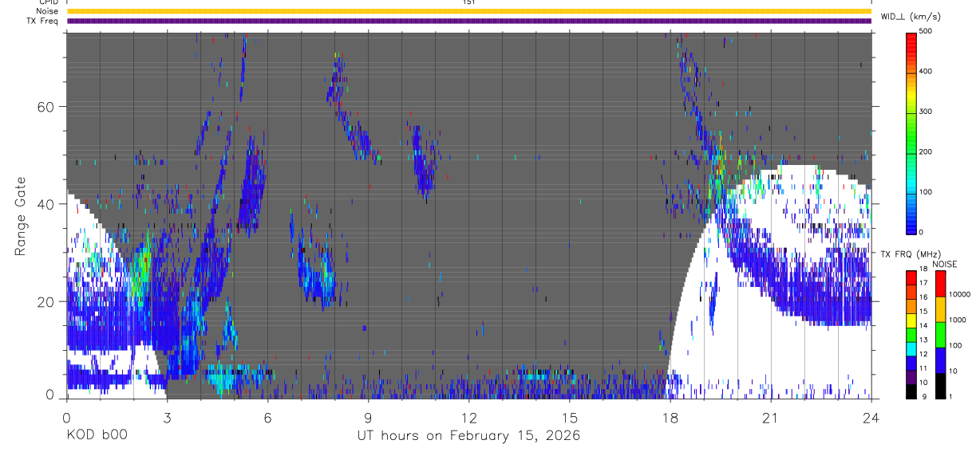Pick the red 17–18 MHz swatch in TX FRQ legend

pos(911,278)
